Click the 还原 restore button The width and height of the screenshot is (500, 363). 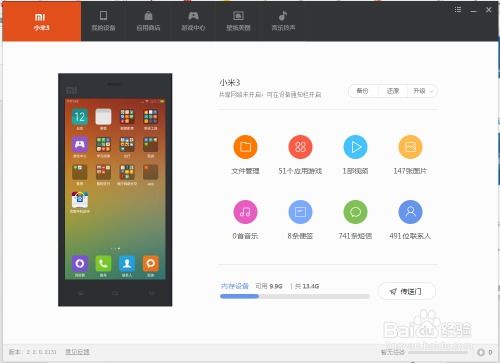pos(393,91)
